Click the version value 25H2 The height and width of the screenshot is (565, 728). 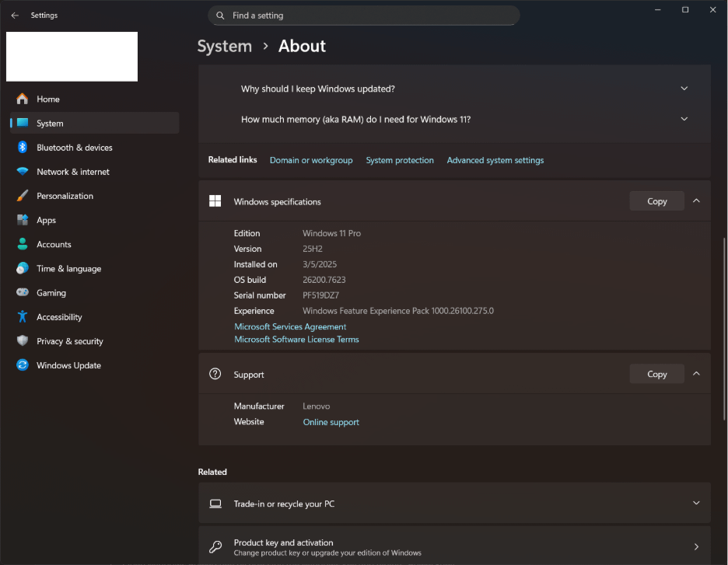pos(313,249)
